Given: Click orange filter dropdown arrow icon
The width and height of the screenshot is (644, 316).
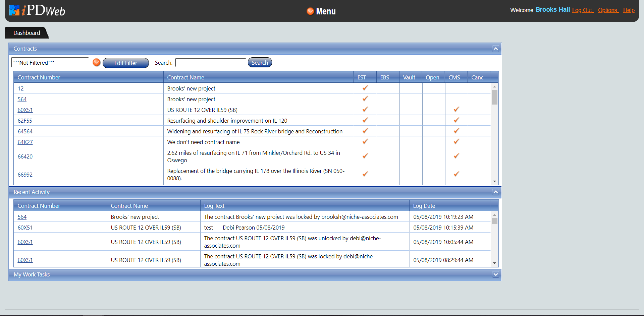Looking at the screenshot, I should point(97,63).
